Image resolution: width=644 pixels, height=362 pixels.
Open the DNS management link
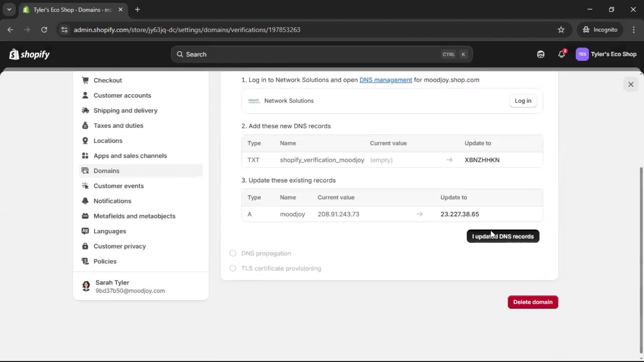coord(385,80)
